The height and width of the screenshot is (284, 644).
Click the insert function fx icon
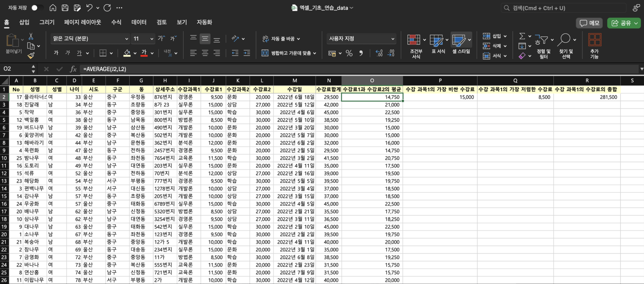click(73, 69)
